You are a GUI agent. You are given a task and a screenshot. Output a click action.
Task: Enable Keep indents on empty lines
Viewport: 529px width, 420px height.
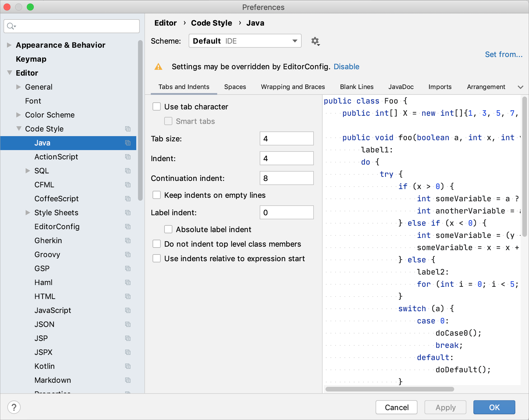[x=157, y=195]
